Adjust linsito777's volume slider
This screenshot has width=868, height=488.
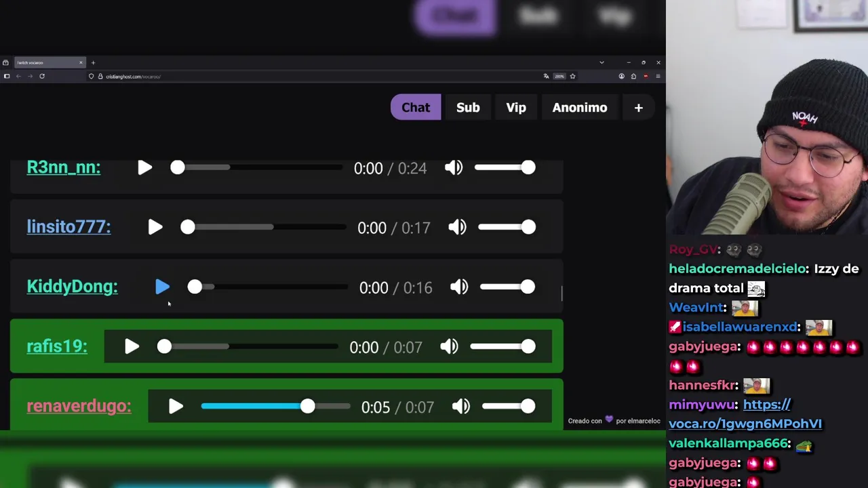point(507,227)
